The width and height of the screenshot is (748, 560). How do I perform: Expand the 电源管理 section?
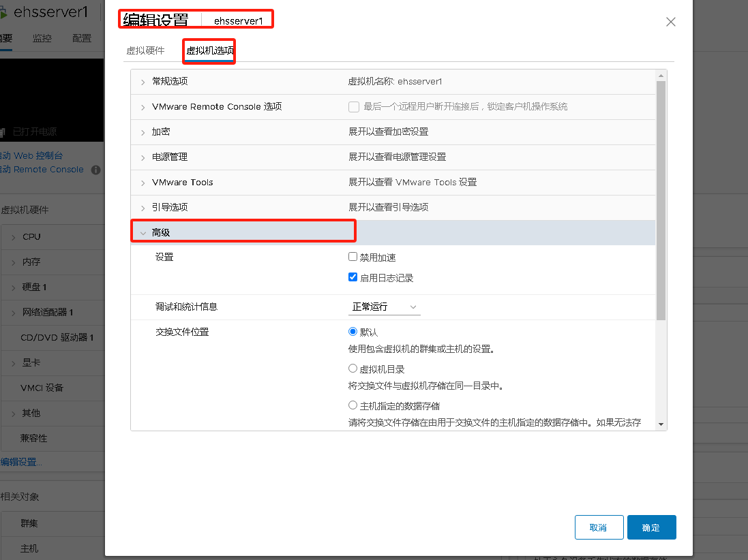point(143,157)
